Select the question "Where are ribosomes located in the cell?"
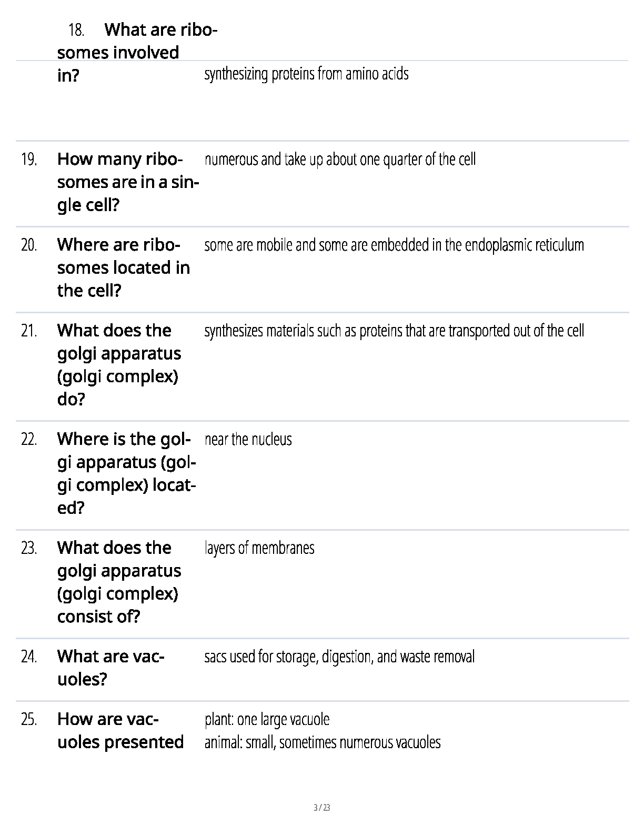Image resolution: width=644 pixels, height=834 pixels. [x=123, y=267]
